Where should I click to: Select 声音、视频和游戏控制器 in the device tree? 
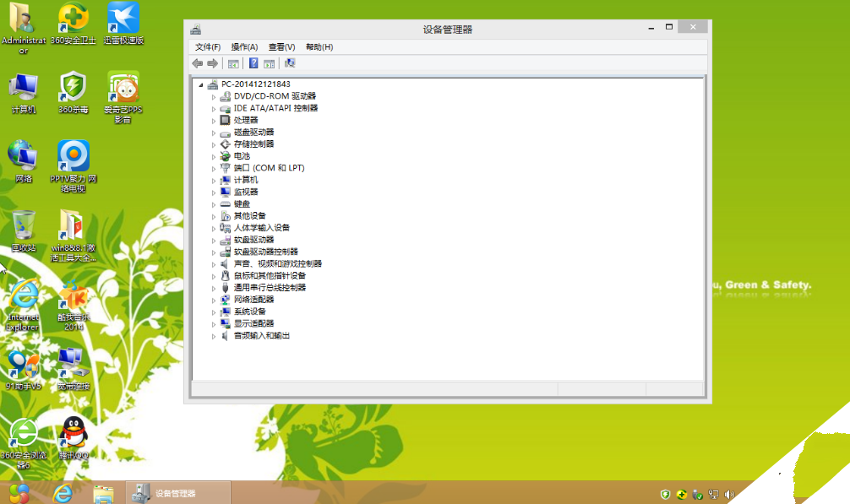277,264
